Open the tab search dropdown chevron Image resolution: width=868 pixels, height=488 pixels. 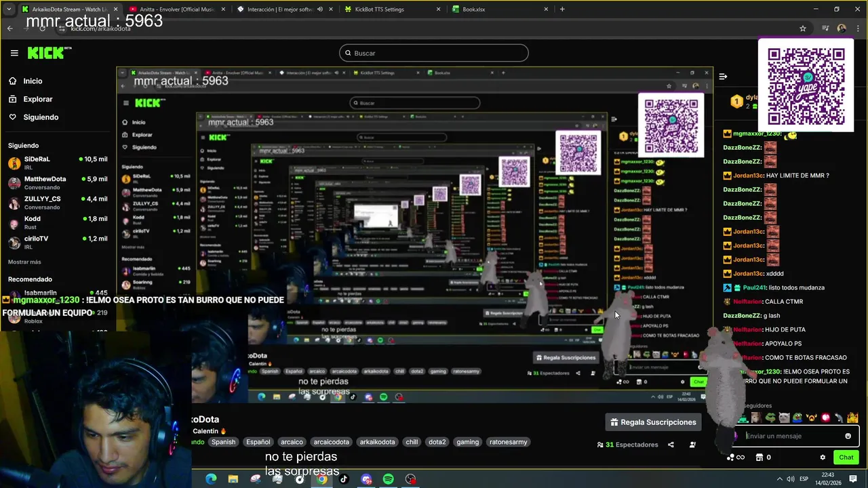click(x=9, y=9)
